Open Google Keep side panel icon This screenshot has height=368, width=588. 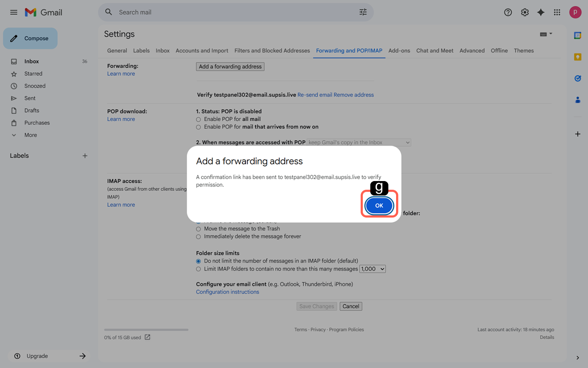(x=577, y=57)
